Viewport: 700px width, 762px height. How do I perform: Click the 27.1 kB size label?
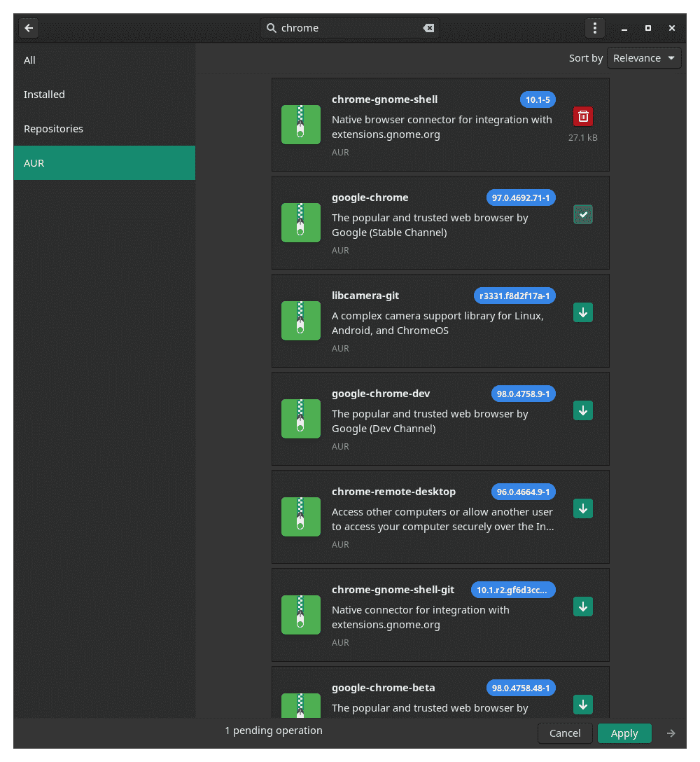coord(583,137)
